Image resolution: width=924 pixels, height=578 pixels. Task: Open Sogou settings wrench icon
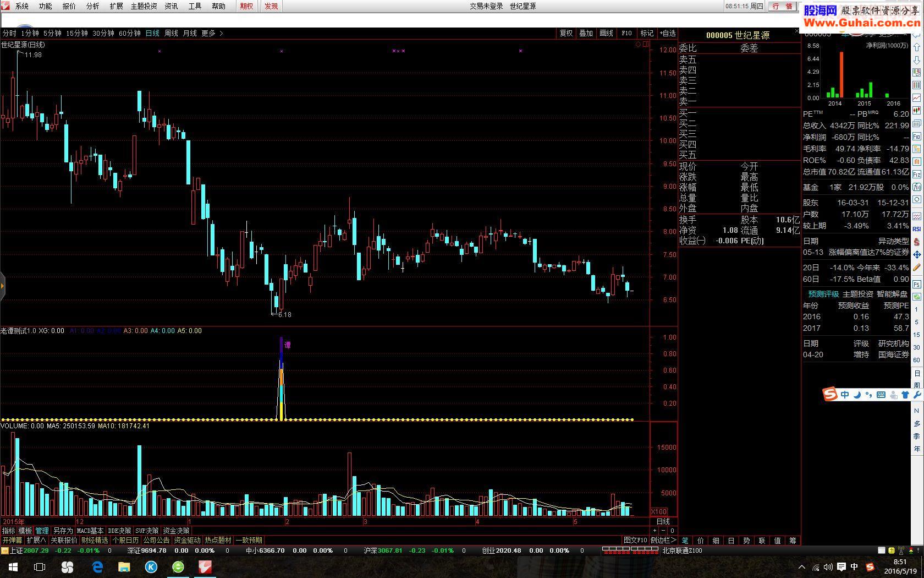point(916,395)
